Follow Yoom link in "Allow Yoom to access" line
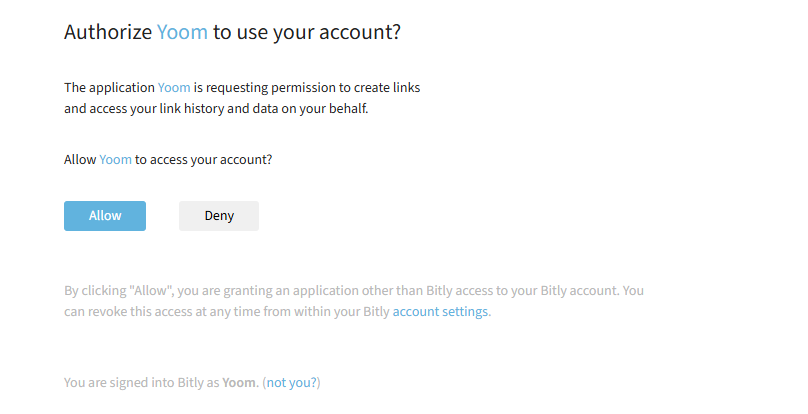The image size is (808, 414). pyautogui.click(x=115, y=159)
